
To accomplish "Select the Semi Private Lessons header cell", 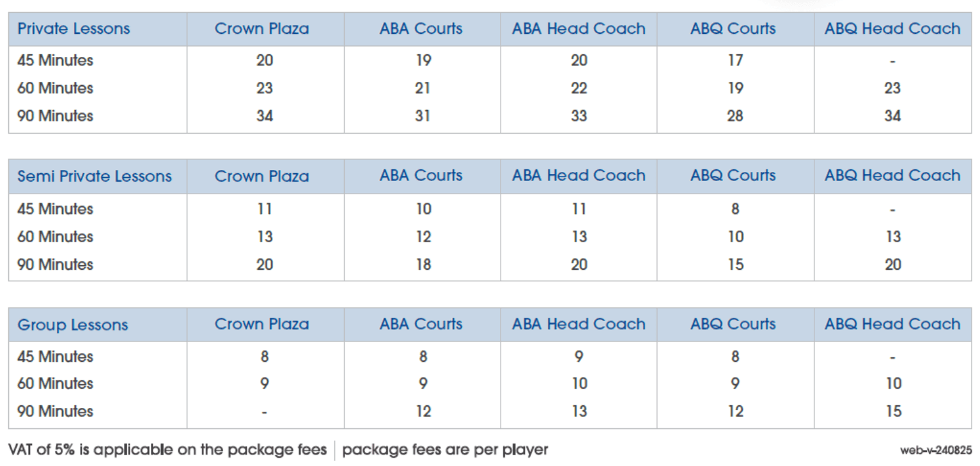I will pyautogui.click(x=95, y=176).
